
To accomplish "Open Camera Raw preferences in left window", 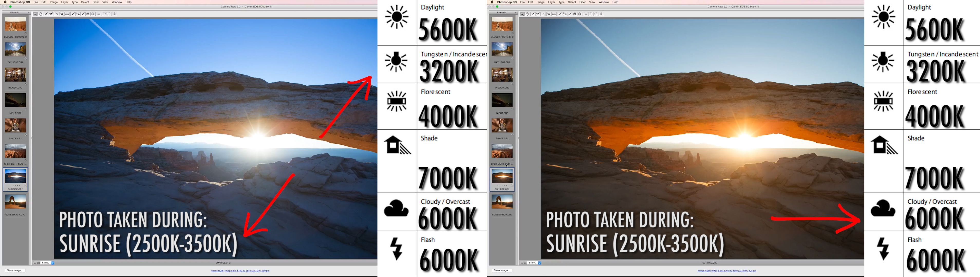I will pos(99,14).
